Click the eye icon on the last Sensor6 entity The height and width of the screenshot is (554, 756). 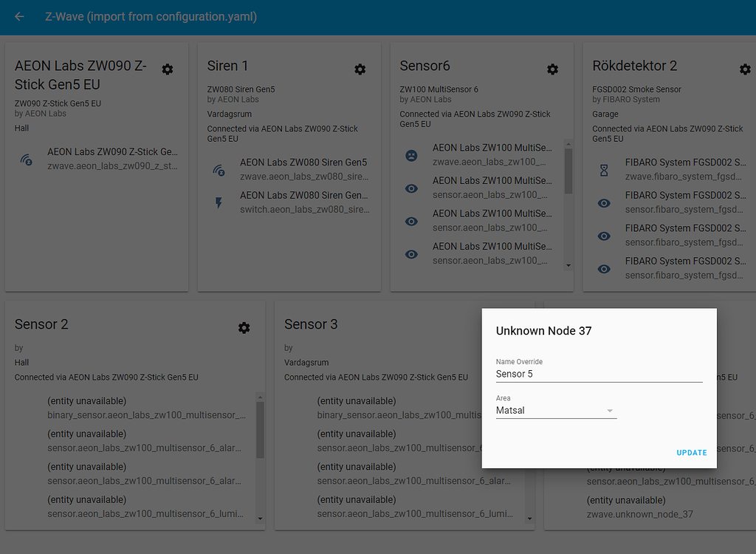(411, 254)
